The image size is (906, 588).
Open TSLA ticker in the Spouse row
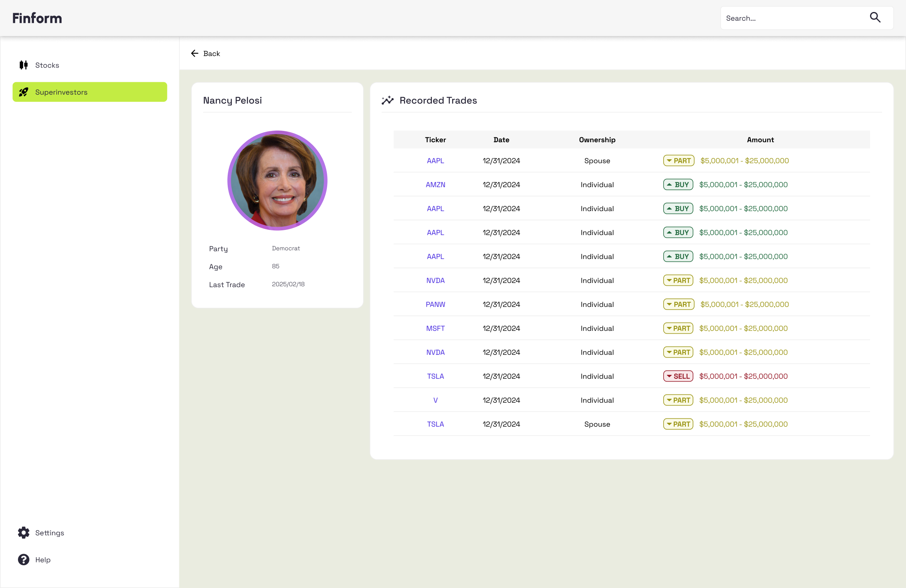coord(435,424)
